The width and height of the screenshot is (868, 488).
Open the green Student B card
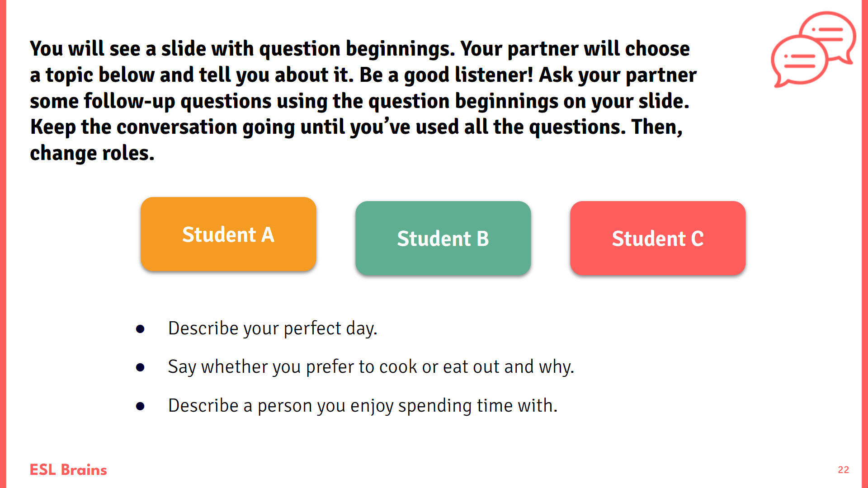click(x=443, y=238)
